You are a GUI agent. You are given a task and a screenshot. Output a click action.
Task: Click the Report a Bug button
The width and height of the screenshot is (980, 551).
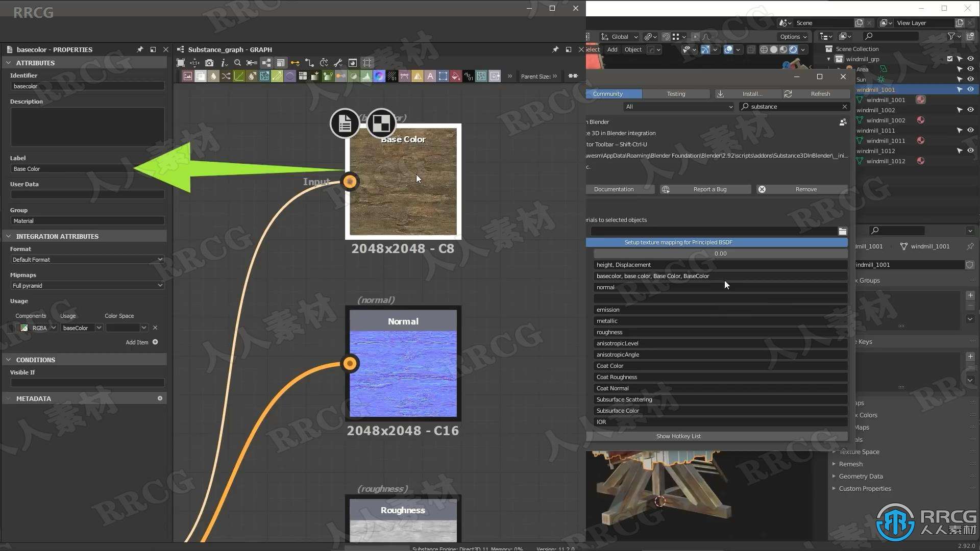705,189
